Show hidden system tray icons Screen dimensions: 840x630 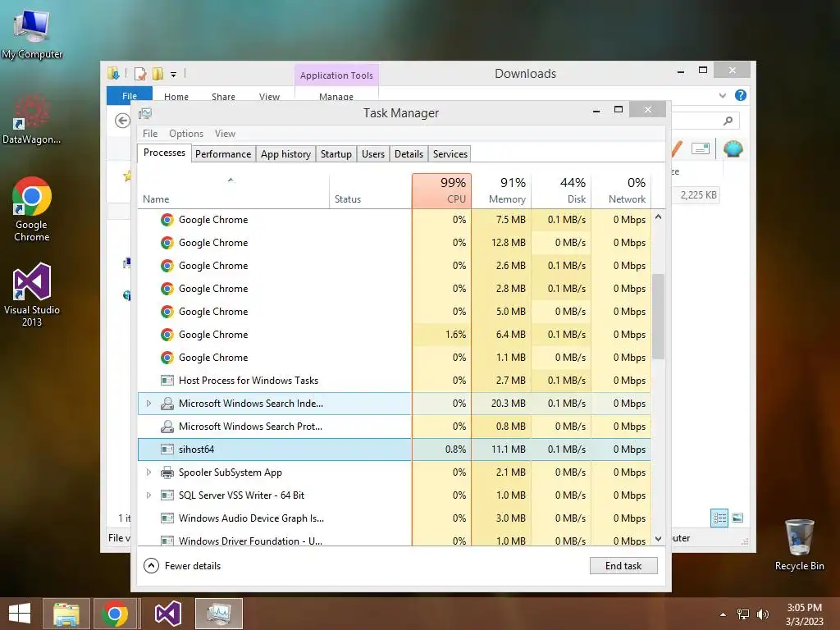(724, 614)
